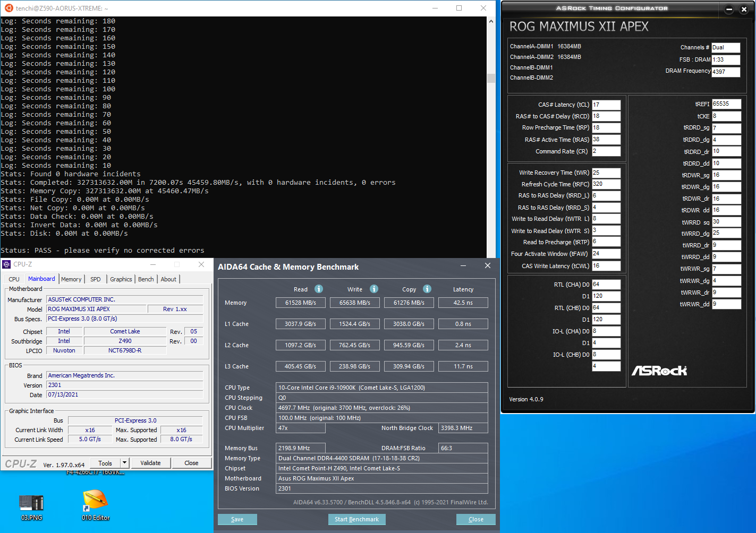Viewport: 756px width, 533px height.
Task: Click Save in AIDA64 benchmark window
Action: [237, 519]
